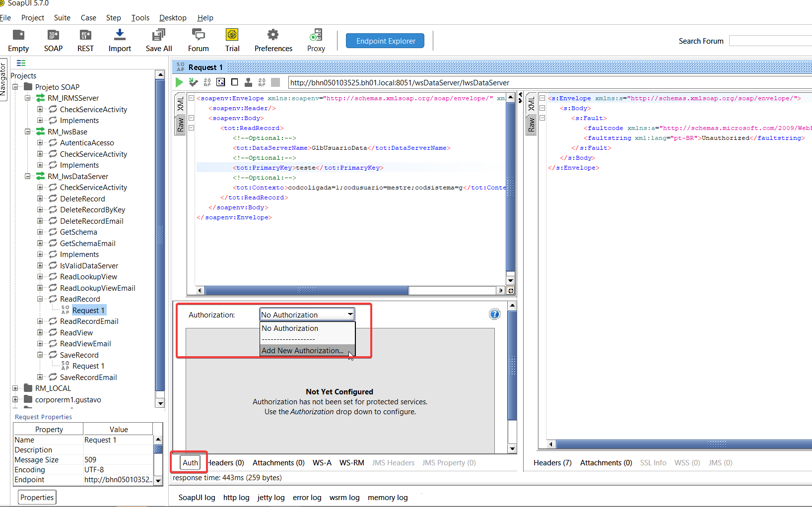
Task: Open the WS-RM tab
Action: [351, 463]
